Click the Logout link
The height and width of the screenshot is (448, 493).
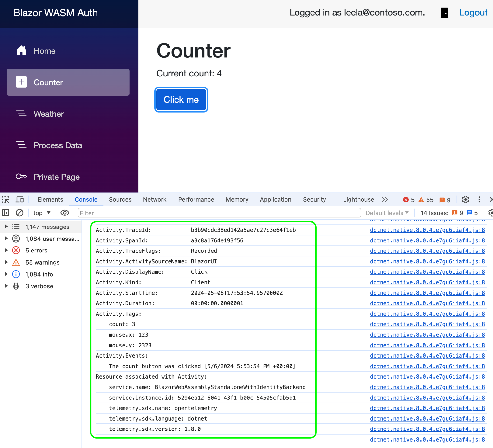(473, 13)
